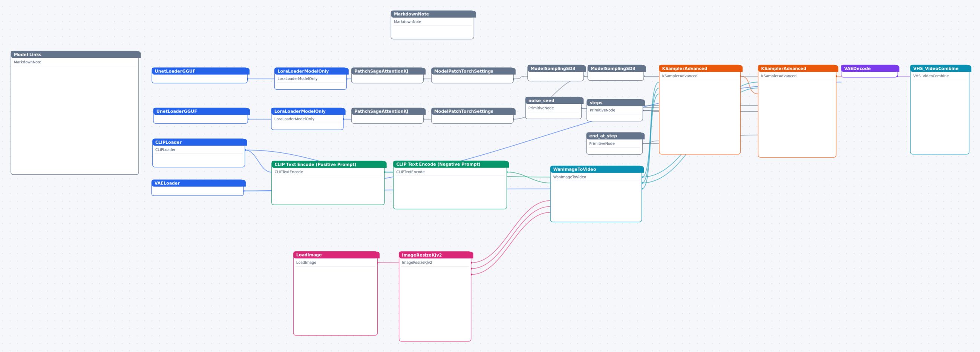
Task: Click the LoadImage subtitle label
Action: click(306, 263)
